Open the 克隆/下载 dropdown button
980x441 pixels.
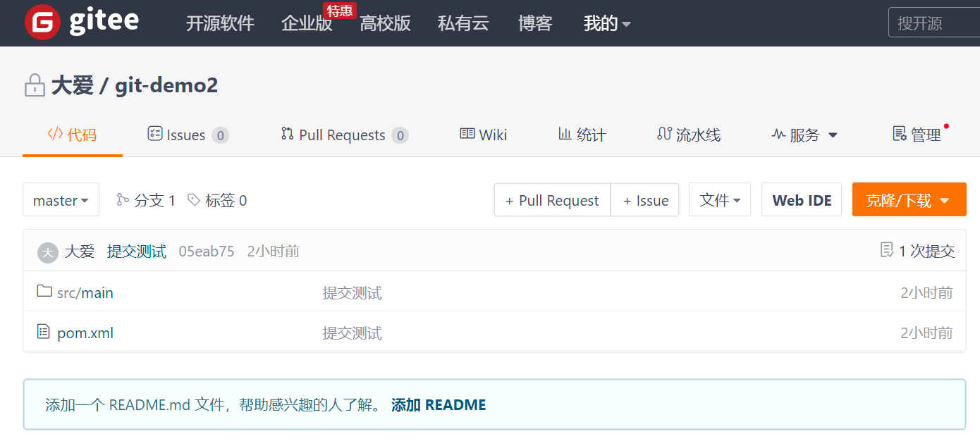909,200
